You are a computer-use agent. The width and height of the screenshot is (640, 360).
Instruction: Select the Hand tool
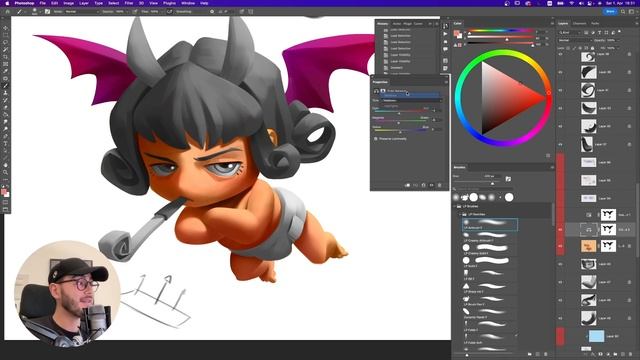tap(5, 165)
